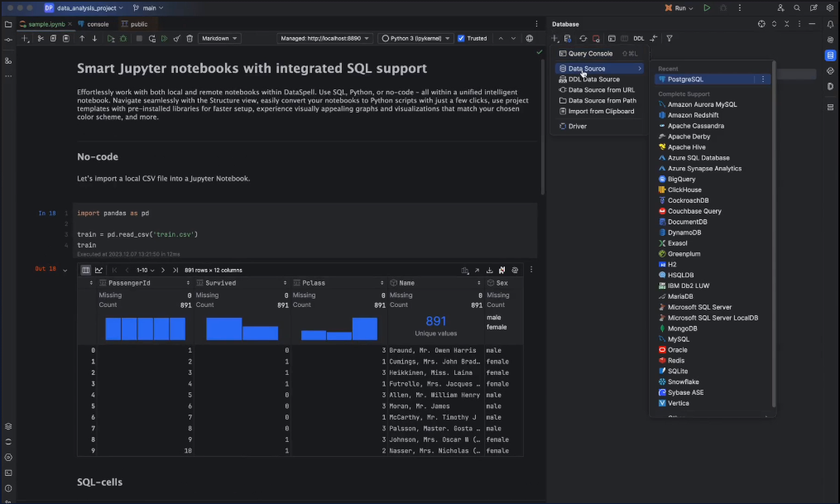Run cell and select below icon
840x504 pixels.
tap(111, 39)
